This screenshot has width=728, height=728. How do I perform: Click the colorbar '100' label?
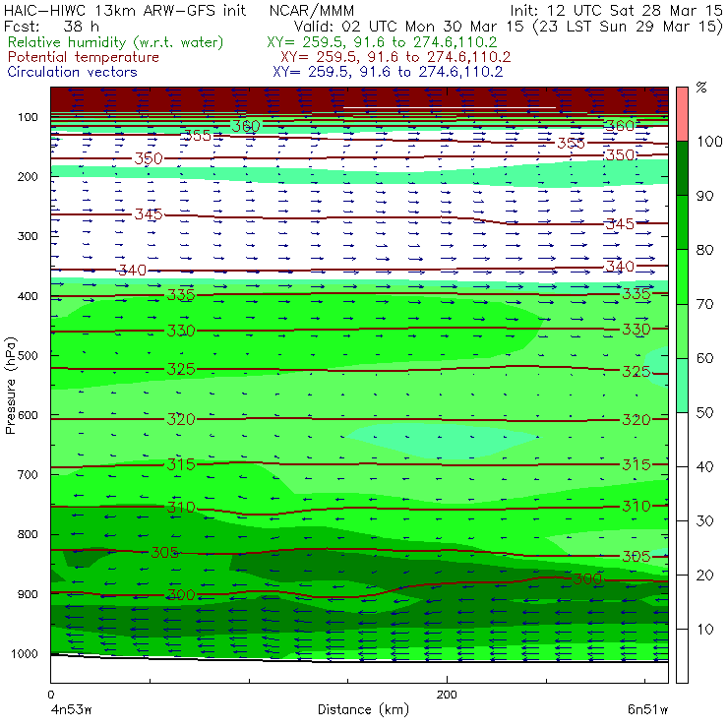click(709, 141)
